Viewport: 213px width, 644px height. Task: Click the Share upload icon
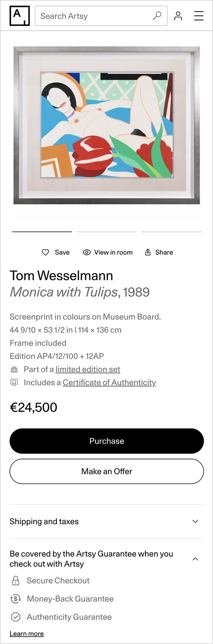coord(148,252)
